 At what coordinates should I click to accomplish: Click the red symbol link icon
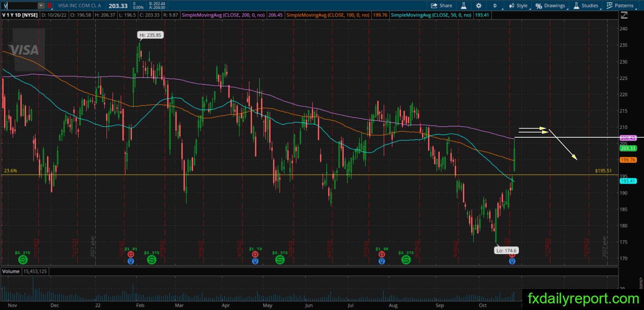pos(50,6)
